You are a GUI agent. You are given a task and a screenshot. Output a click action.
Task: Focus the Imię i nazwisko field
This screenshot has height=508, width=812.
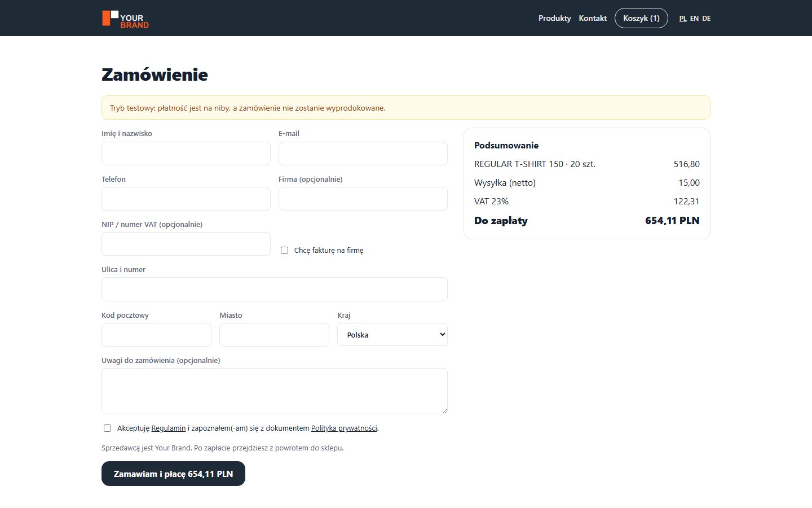point(186,154)
